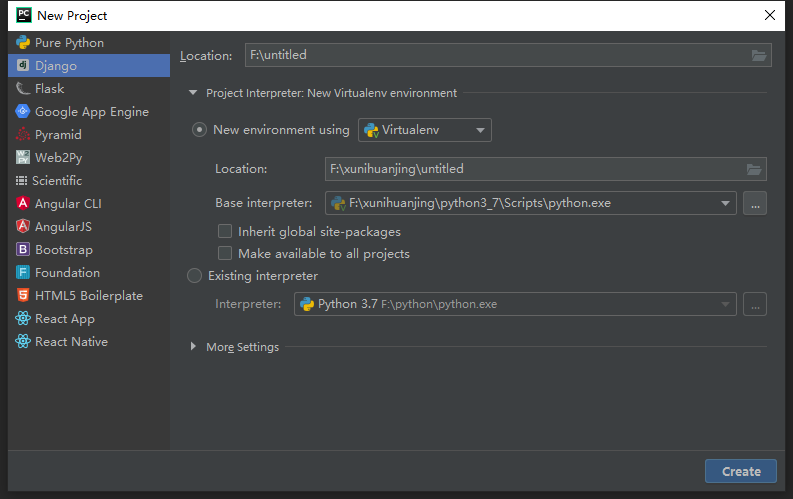This screenshot has height=499, width=793.
Task: Click ellipsis button beside Base interpreter
Action: click(755, 203)
